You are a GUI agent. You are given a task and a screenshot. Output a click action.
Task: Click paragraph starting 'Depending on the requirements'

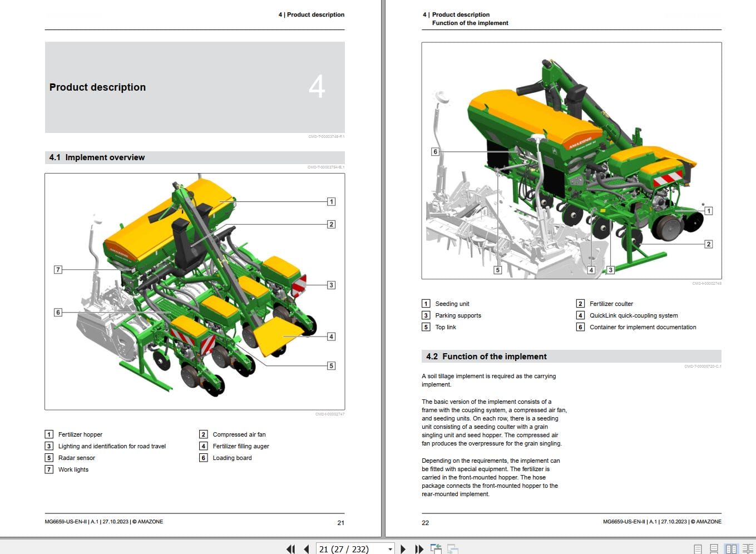pyautogui.click(x=491, y=477)
